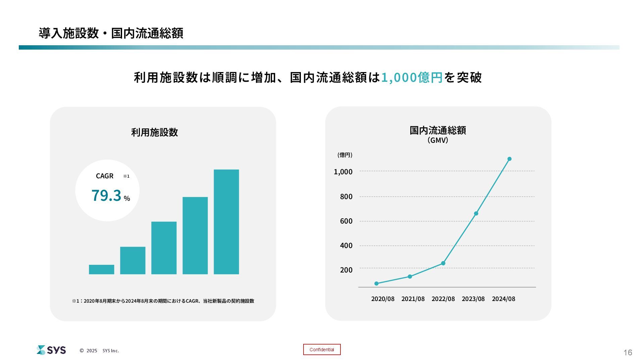644x362 pixels.
Task: Select the 利用施設数 chart heading
Action: (x=154, y=132)
